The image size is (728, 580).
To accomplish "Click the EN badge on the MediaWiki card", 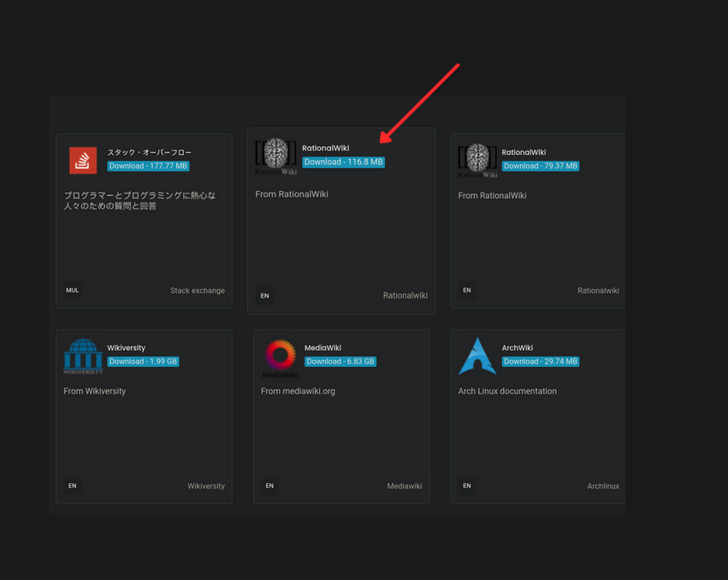I will pyautogui.click(x=269, y=485).
